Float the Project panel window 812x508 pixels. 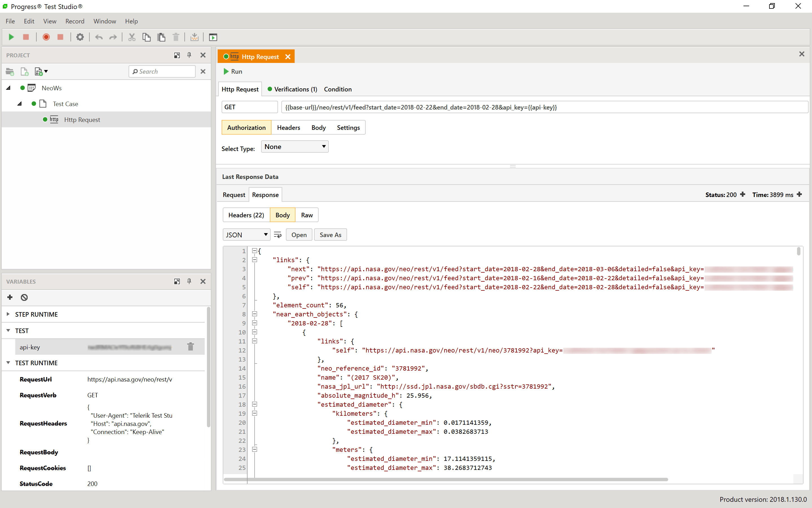pos(177,55)
